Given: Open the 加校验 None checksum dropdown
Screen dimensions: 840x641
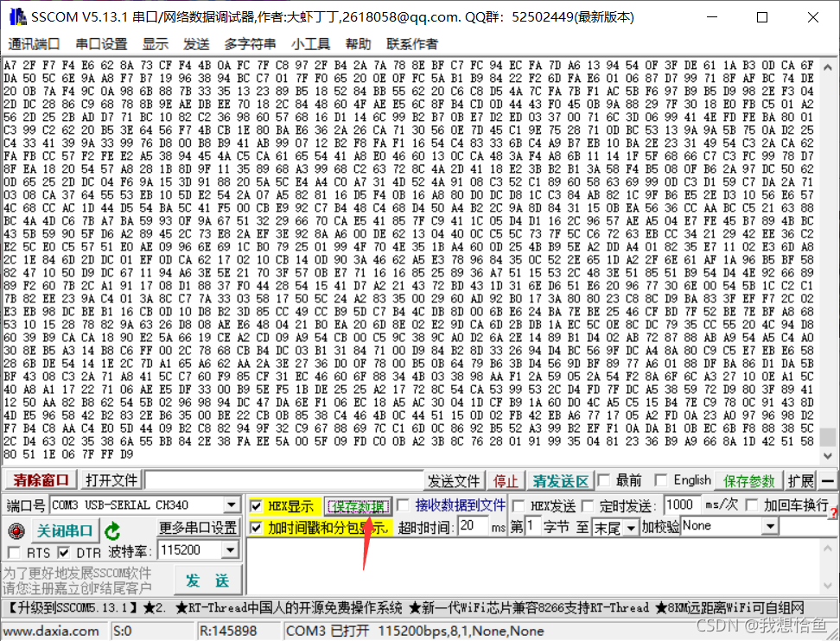Looking at the screenshot, I should (x=770, y=526).
